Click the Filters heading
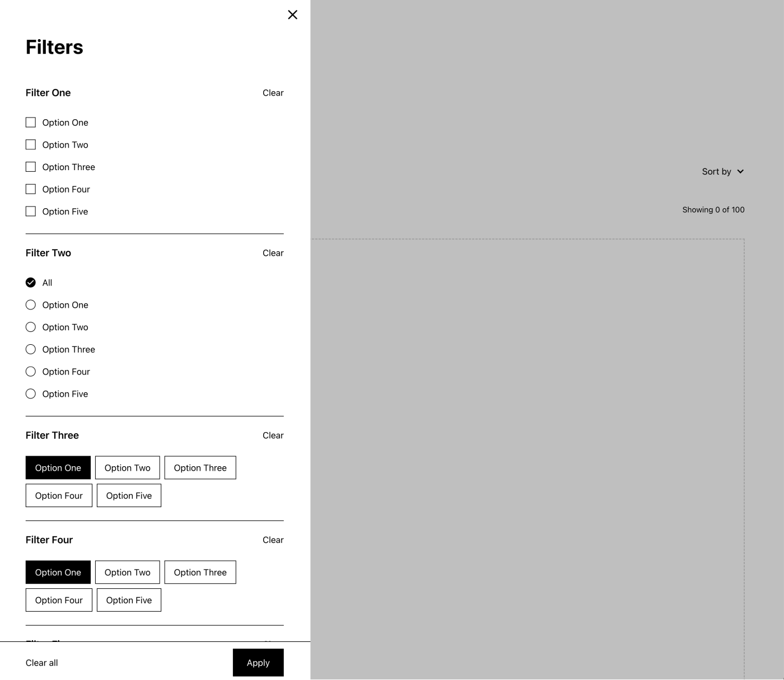Image resolution: width=784 pixels, height=680 pixels. click(x=54, y=47)
